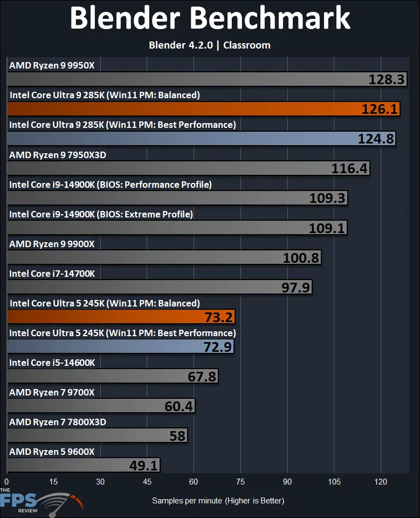Click the 97.9 bar value
Screen dimensions: 420x518
coord(296,288)
